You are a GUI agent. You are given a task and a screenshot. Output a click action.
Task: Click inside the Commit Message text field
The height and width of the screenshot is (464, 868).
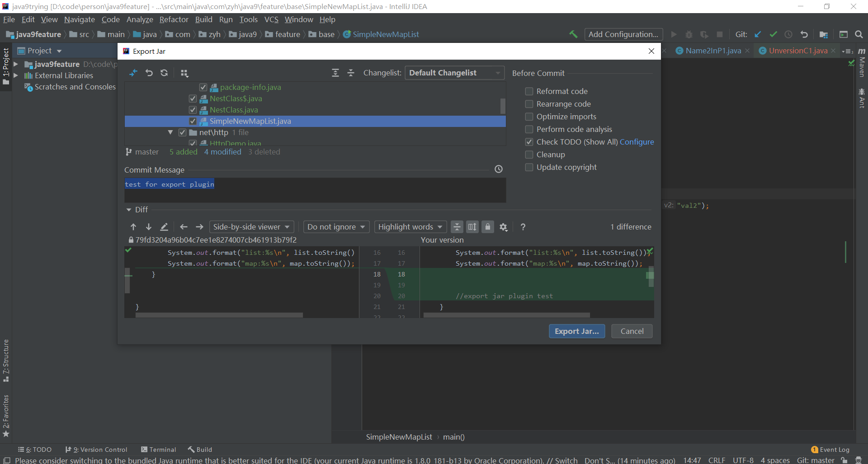click(x=316, y=190)
